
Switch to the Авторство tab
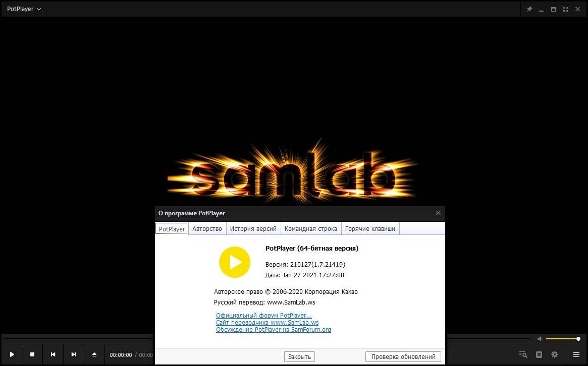coord(207,228)
